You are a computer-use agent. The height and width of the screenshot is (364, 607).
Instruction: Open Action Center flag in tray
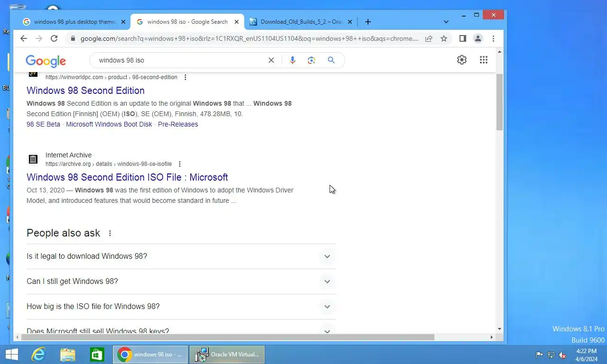539,355
